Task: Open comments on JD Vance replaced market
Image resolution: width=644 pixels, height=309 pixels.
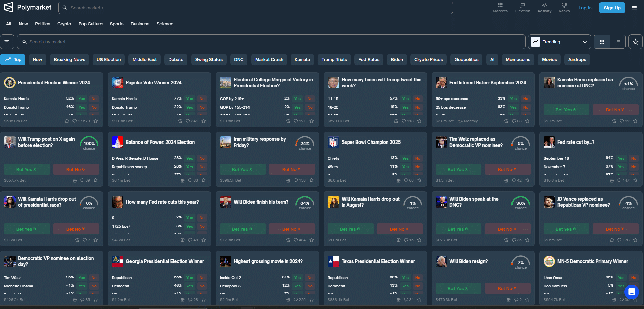Action: pyautogui.click(x=623, y=240)
